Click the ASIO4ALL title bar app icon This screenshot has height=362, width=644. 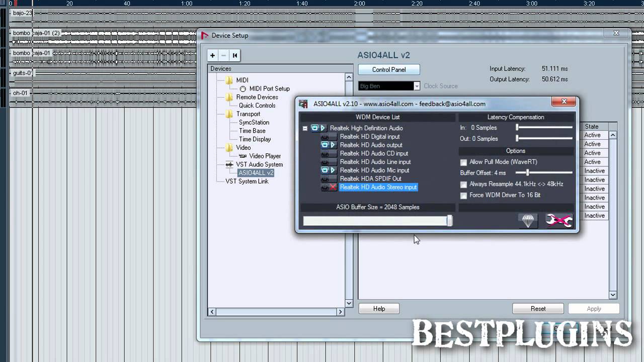(303, 104)
